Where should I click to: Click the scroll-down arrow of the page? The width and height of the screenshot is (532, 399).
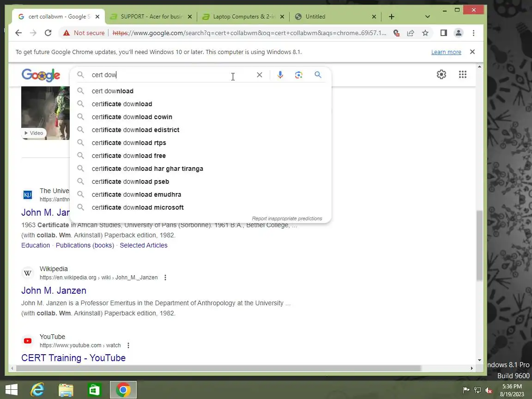tap(479, 360)
